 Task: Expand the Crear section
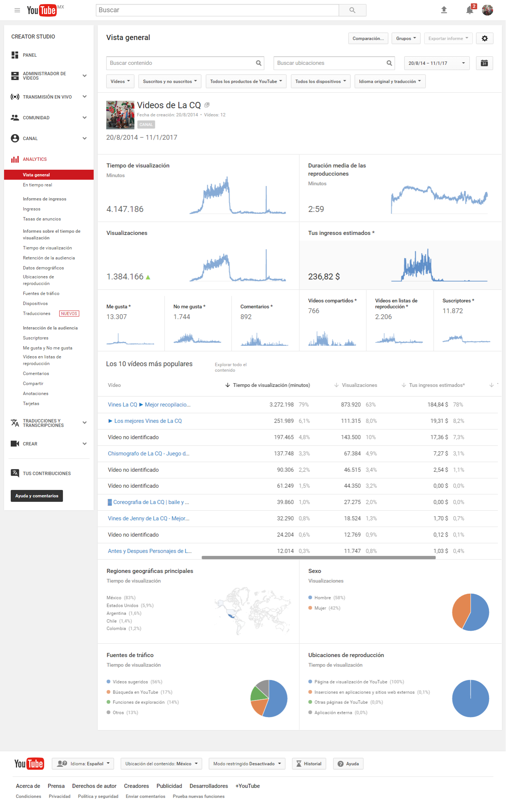pos(84,444)
